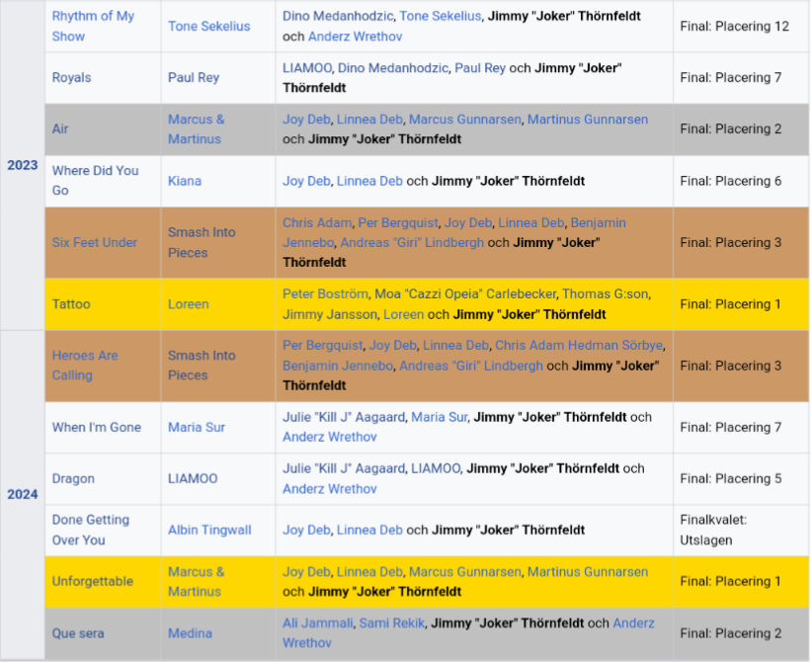The image size is (812, 662).
Task: Click Anderz Wrethov in the Dragon row
Action: [x=329, y=489]
